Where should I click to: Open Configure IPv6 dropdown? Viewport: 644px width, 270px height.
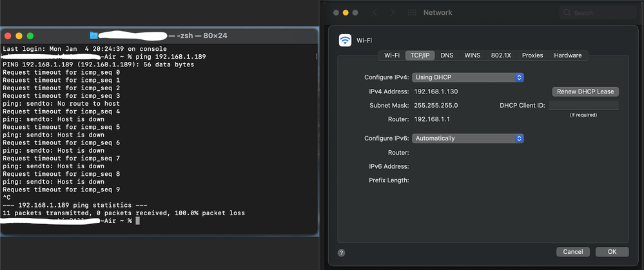point(468,139)
